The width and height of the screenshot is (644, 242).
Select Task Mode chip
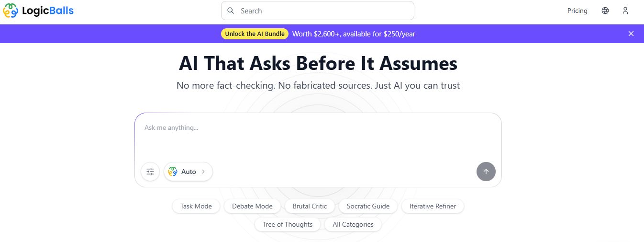point(196,206)
